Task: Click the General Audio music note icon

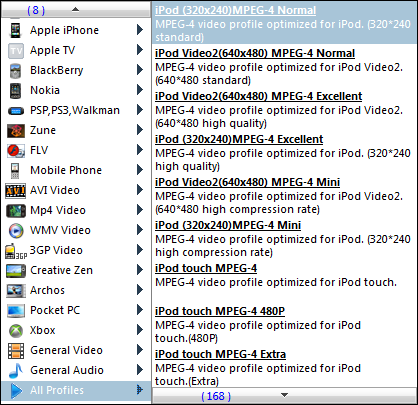Action: 16,371
